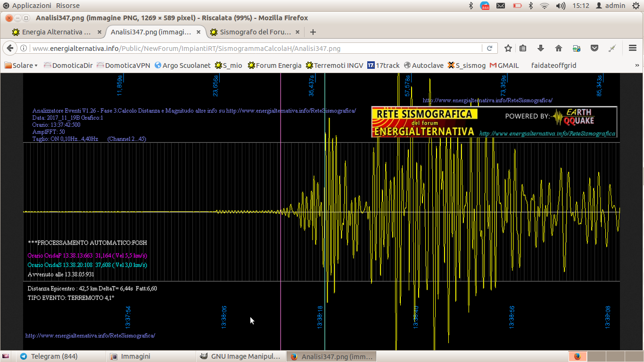
Task: Open the DomoticaVPN bookmark
Action: (124, 66)
